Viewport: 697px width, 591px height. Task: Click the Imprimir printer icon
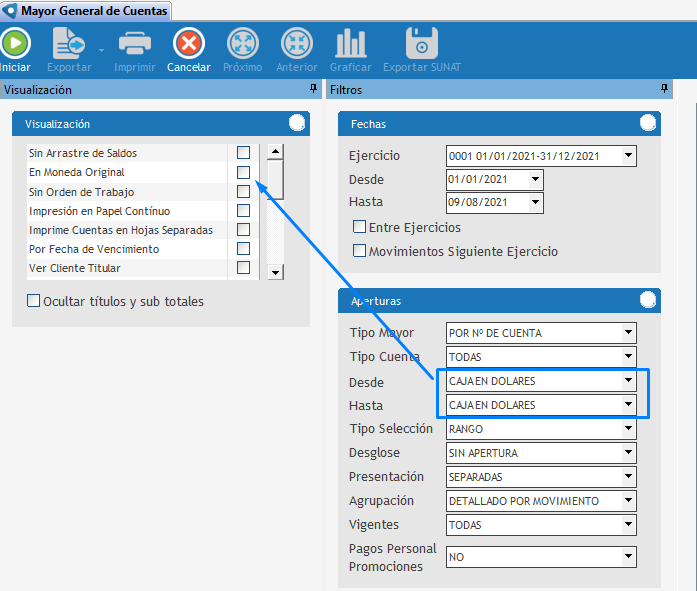coord(135,43)
